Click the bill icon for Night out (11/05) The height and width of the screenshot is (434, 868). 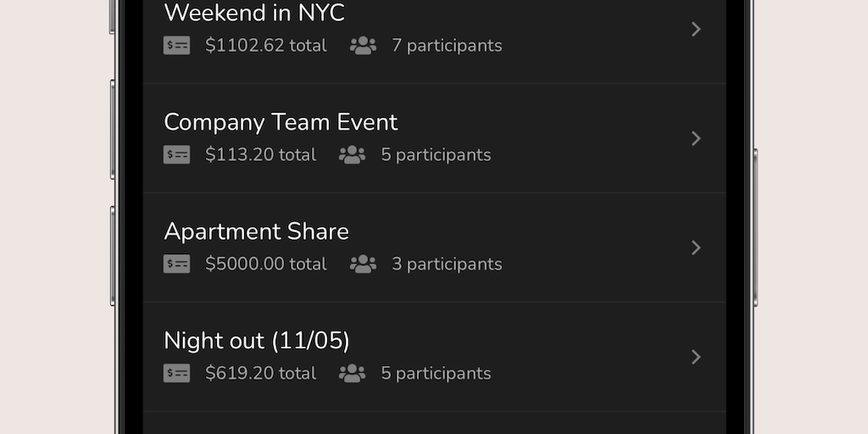[x=176, y=374]
